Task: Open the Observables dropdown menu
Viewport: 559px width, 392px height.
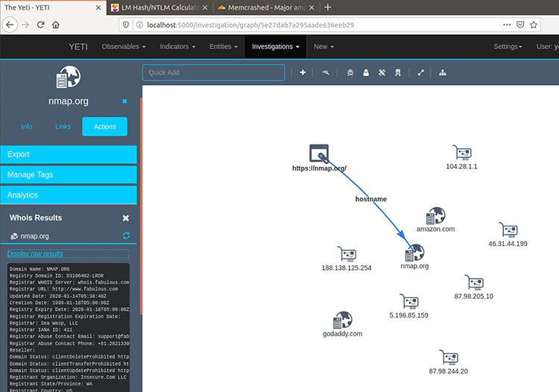Action: (124, 47)
